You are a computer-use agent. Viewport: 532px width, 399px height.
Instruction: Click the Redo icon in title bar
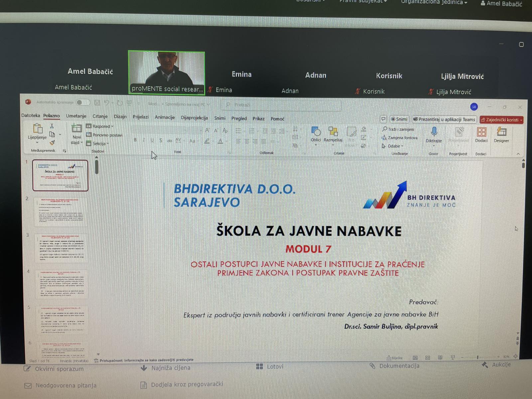point(120,103)
